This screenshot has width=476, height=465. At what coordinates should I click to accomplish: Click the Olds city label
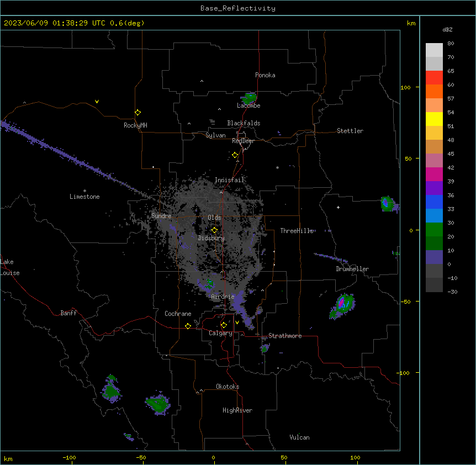pyautogui.click(x=214, y=218)
